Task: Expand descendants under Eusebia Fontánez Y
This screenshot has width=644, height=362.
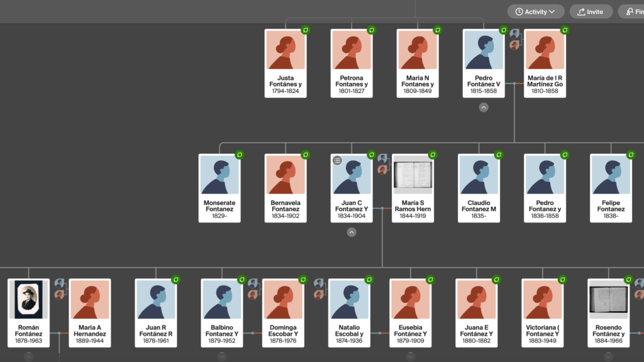Action: 410,357
